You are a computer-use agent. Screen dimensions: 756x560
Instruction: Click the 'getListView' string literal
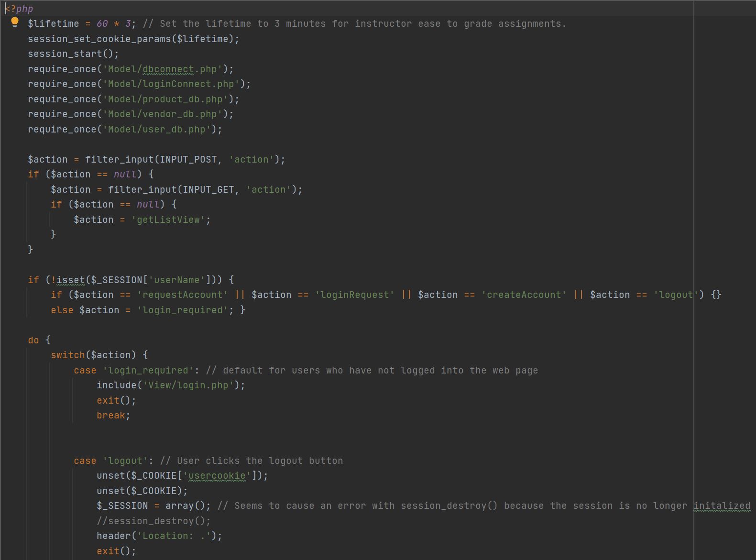tap(168, 220)
